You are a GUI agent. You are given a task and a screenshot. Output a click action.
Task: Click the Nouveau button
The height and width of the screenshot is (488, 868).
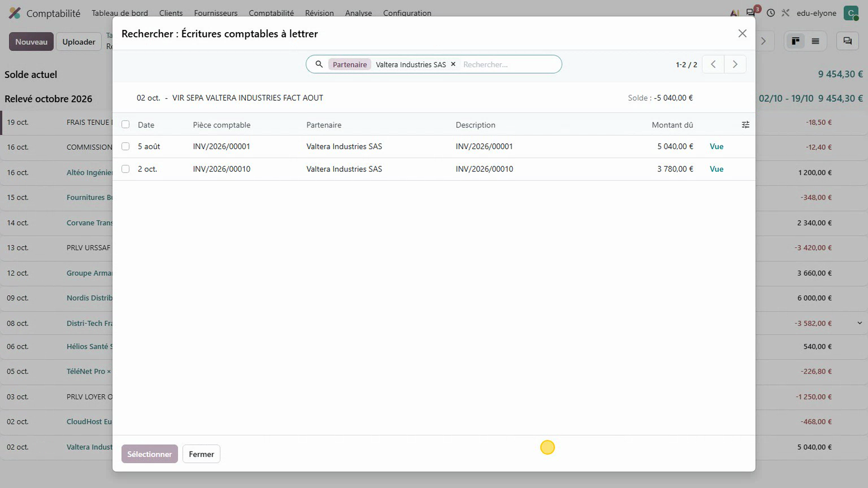(31, 42)
